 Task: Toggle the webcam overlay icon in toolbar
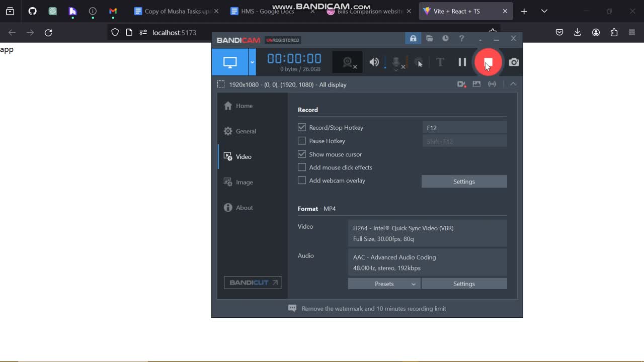(x=348, y=62)
